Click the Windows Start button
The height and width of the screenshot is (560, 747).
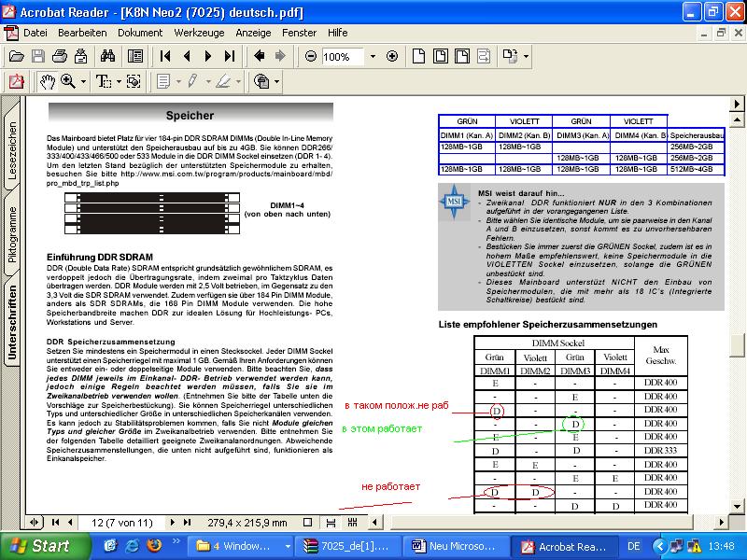46,546
